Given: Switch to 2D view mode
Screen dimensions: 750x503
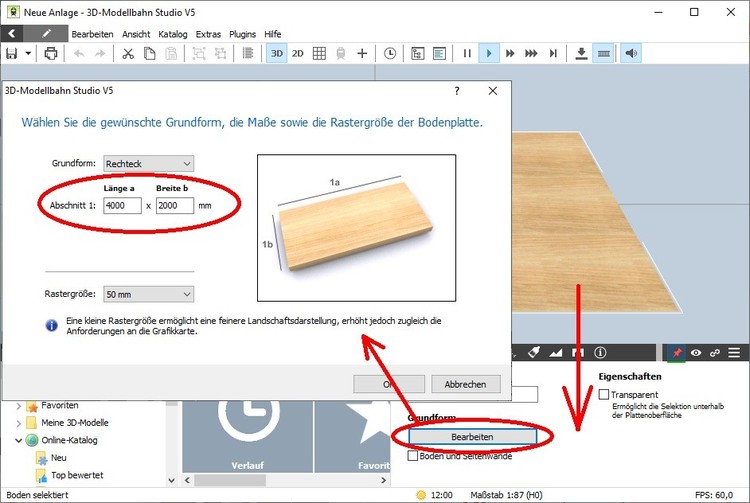Looking at the screenshot, I should point(298,54).
